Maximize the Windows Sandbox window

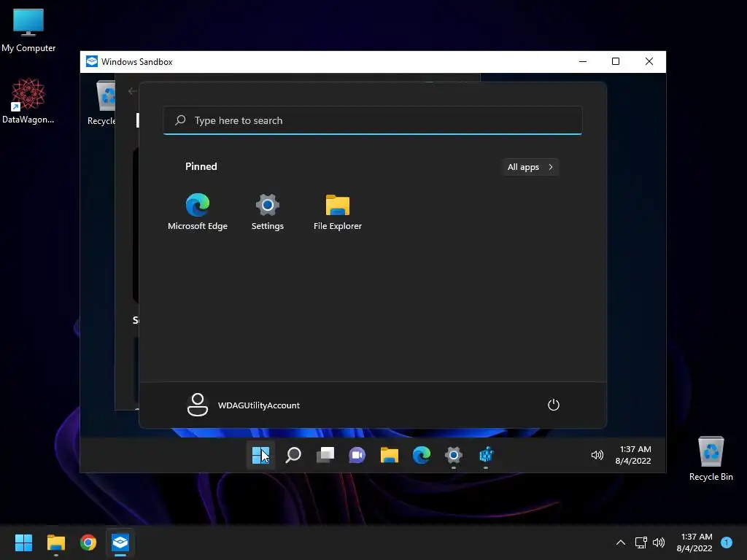(x=616, y=61)
